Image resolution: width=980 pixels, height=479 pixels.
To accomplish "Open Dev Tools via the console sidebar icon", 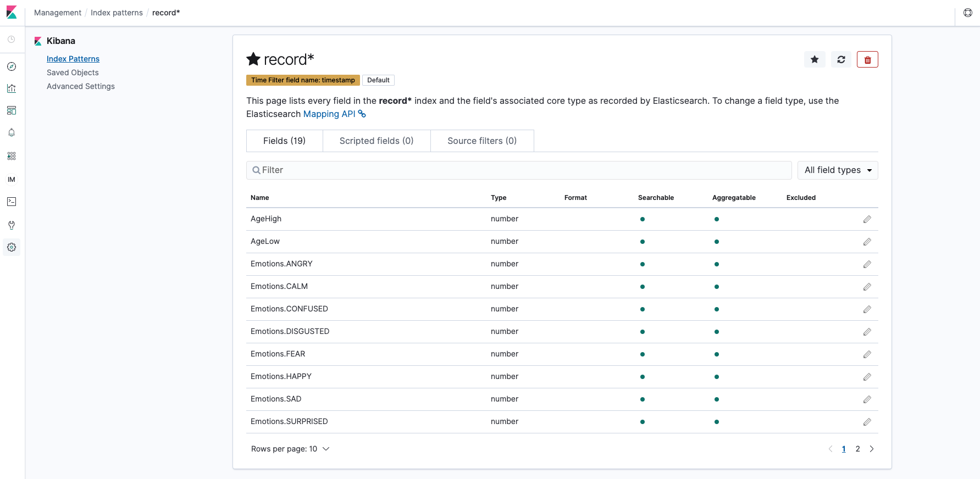I will [12, 202].
